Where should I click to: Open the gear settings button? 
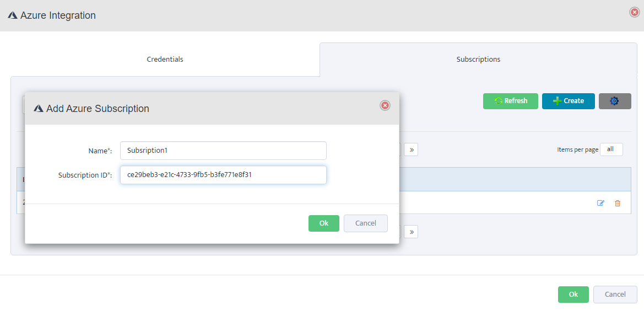[614, 101]
